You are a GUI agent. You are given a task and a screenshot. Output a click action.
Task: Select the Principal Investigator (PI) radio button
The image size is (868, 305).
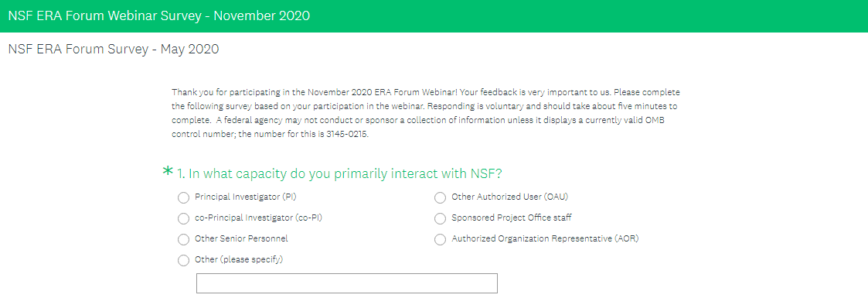point(183,198)
